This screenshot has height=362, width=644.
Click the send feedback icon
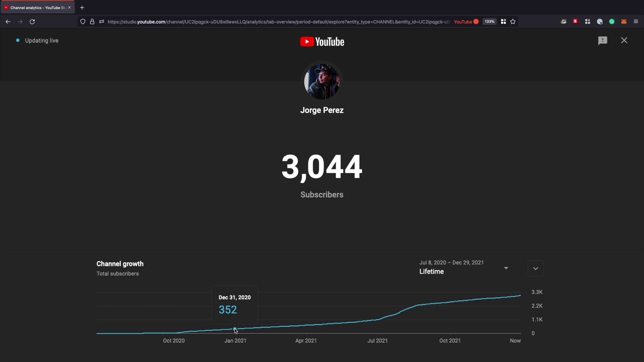click(x=602, y=41)
